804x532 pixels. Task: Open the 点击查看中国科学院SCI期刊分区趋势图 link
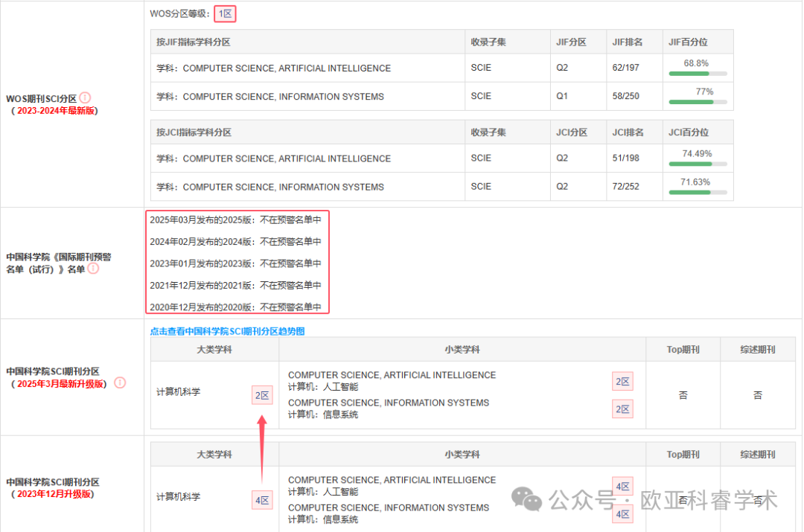click(227, 331)
